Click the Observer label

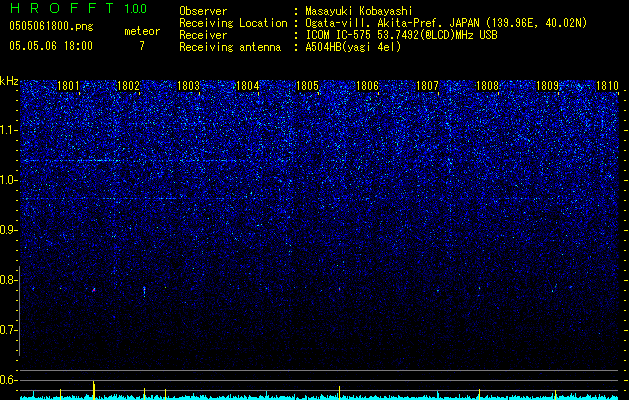pos(203,11)
